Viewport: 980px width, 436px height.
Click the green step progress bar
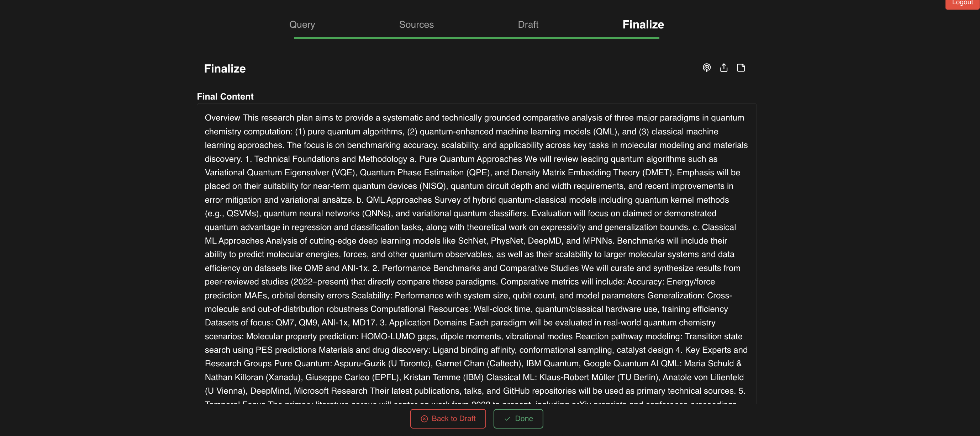pyautogui.click(x=476, y=38)
